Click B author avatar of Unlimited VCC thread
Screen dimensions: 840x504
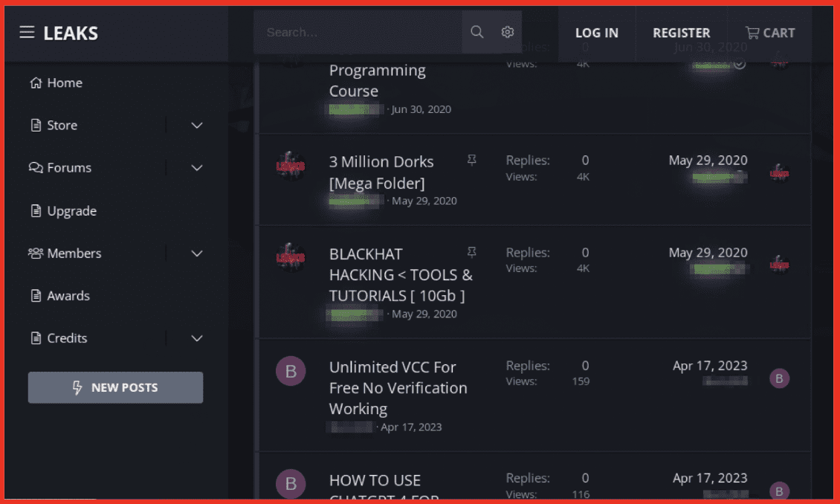pos(291,371)
